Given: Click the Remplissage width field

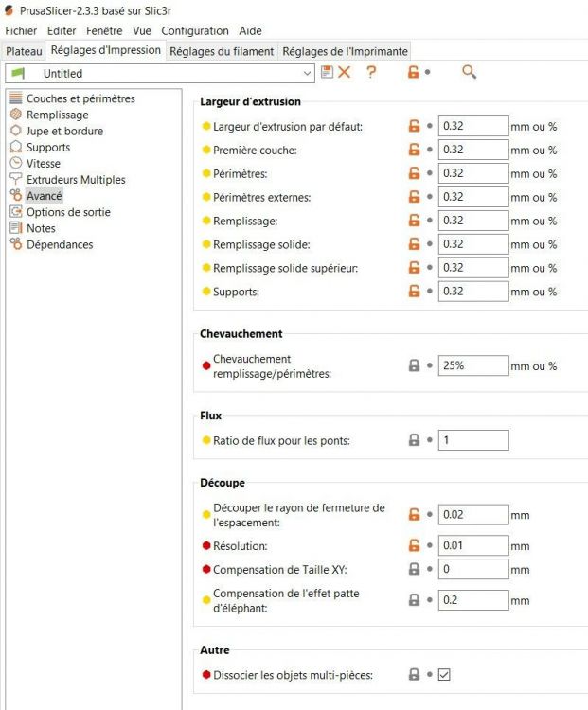Looking at the screenshot, I should pyautogui.click(x=473, y=220).
